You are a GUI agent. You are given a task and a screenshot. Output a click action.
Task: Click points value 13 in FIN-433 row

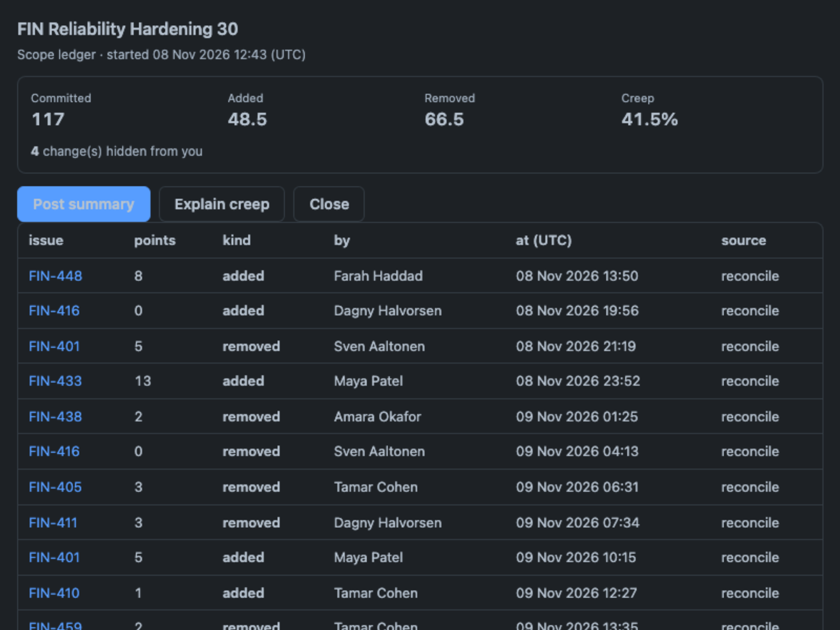coord(143,381)
